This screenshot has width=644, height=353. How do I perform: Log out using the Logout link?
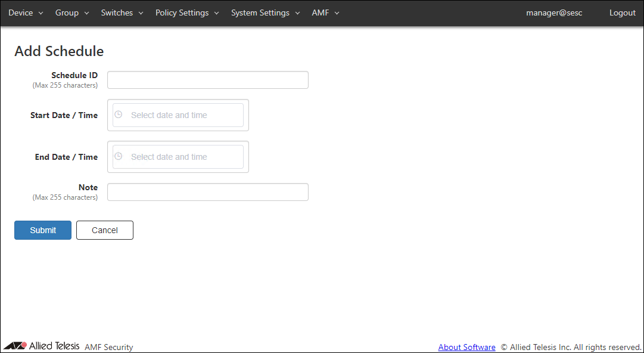click(x=622, y=13)
